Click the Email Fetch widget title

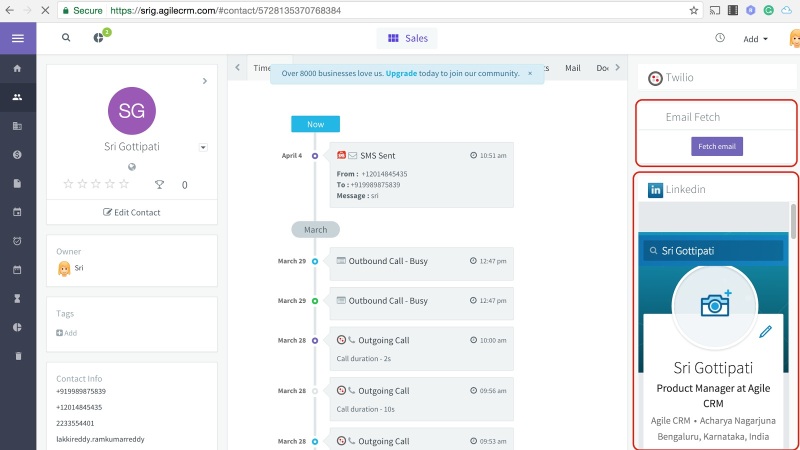[x=692, y=117]
